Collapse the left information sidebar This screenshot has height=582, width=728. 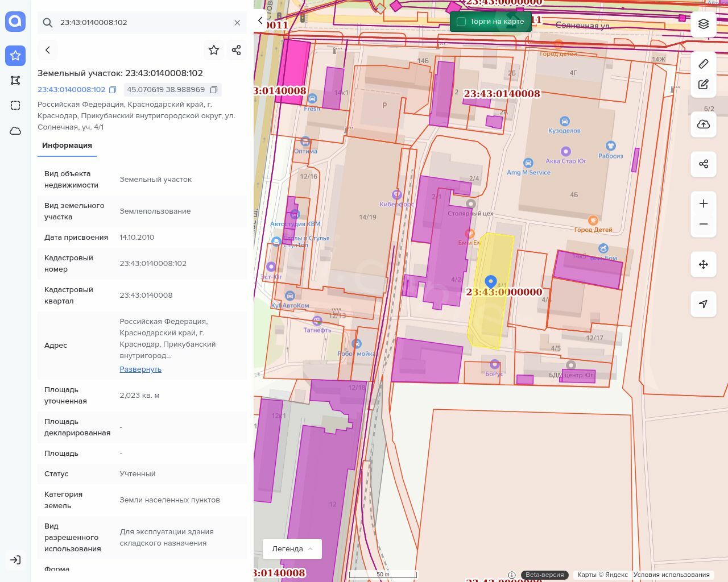260,21
